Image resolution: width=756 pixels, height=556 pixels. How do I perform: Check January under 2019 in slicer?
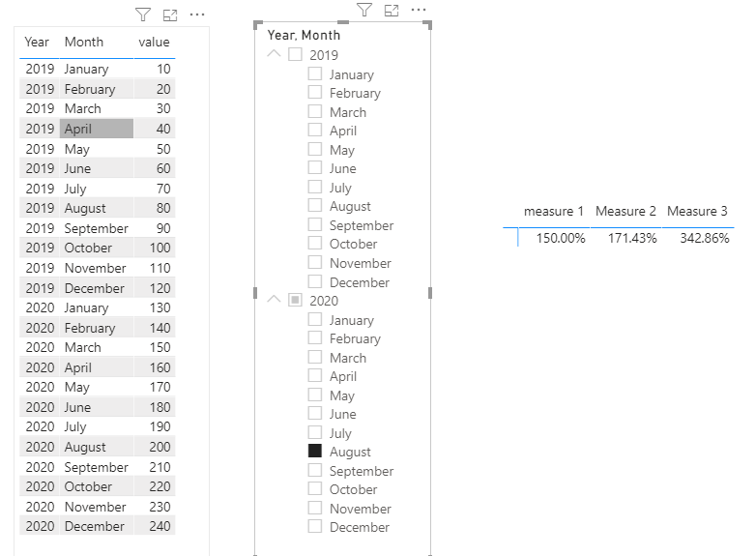[315, 73]
